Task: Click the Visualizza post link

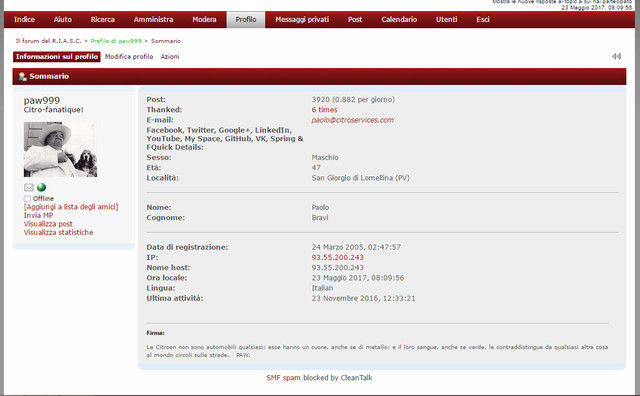Action: [x=48, y=224]
